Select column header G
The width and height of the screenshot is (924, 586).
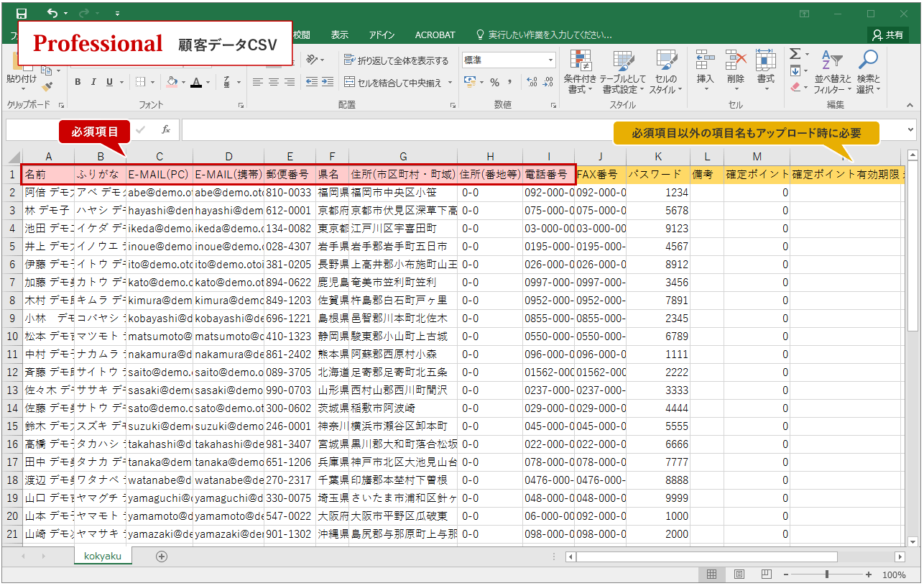pyautogui.click(x=403, y=156)
